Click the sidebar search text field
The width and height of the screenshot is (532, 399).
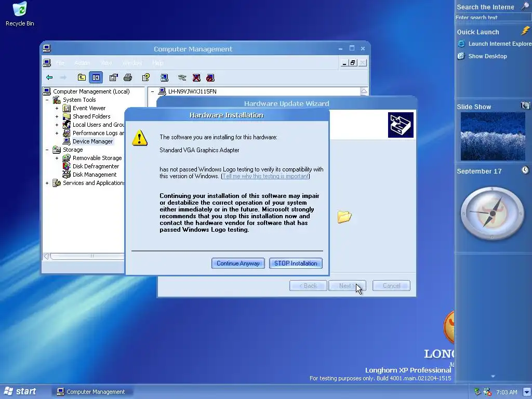[x=493, y=17]
